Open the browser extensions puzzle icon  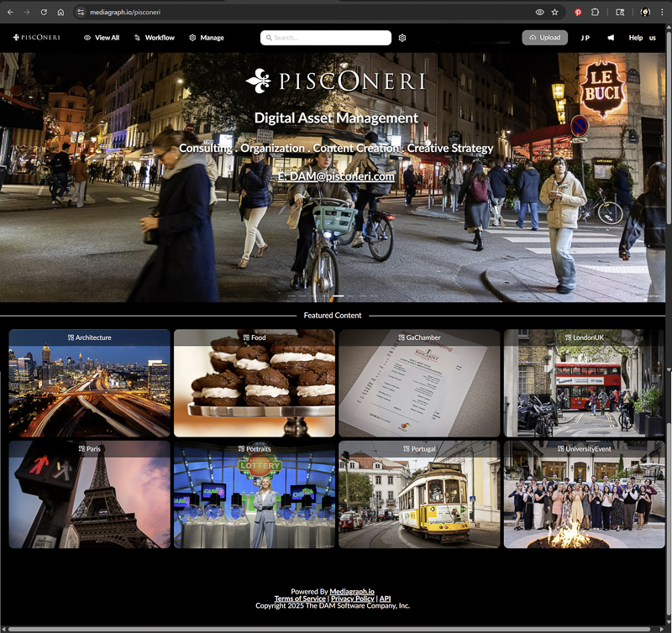pos(595,13)
